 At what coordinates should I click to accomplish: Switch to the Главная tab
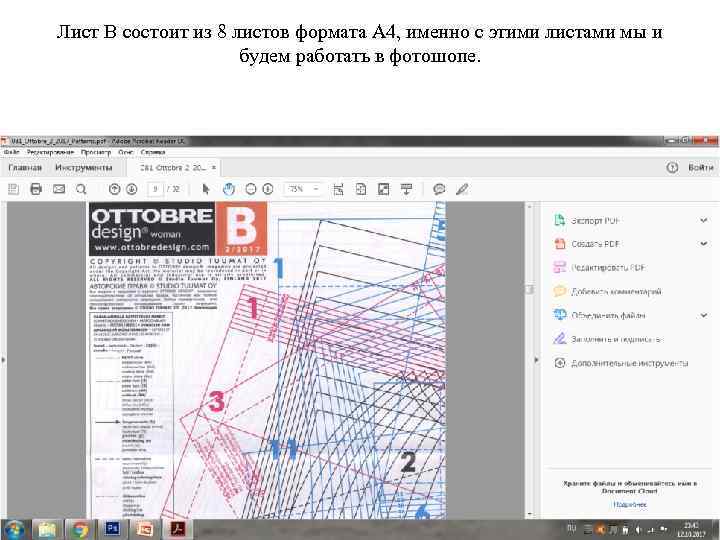click(25, 168)
